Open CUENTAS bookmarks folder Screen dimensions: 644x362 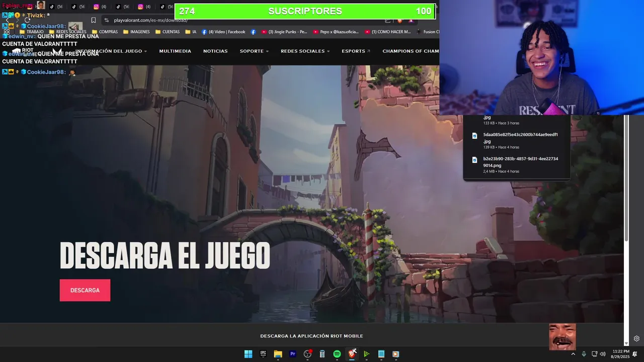[x=168, y=32]
